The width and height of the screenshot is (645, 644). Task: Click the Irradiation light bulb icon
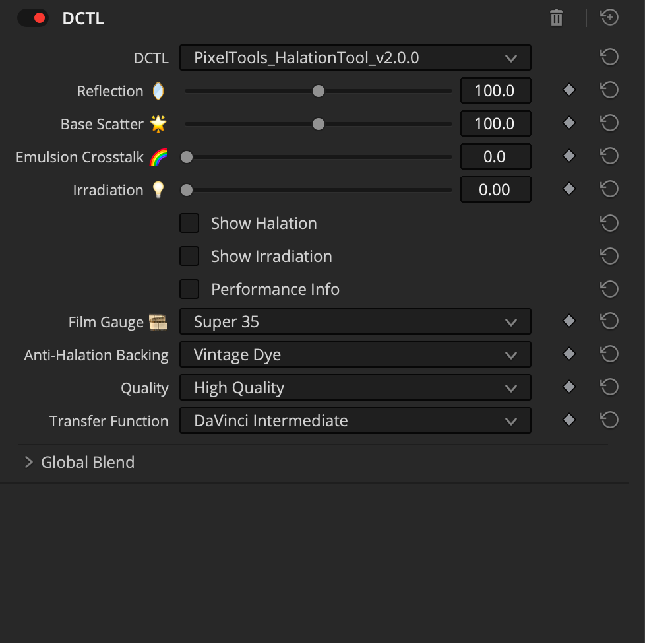pyautogui.click(x=158, y=190)
